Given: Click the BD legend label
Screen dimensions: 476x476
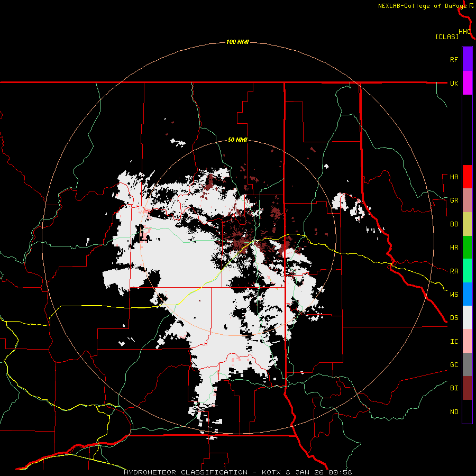Looking at the screenshot, I should (454, 224).
